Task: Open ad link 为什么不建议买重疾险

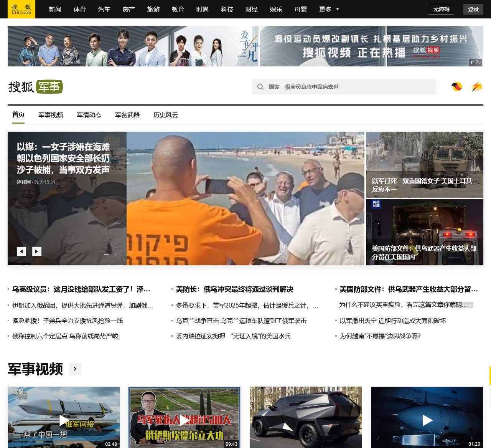Action: pos(403,304)
